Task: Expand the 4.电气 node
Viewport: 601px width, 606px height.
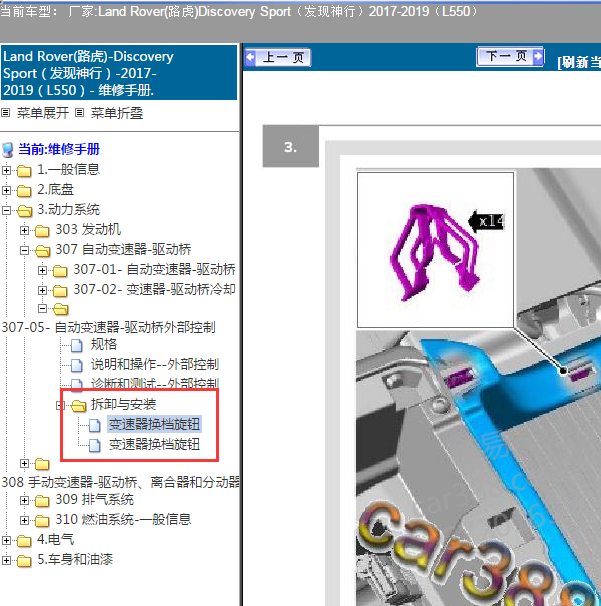Action: tap(6, 540)
